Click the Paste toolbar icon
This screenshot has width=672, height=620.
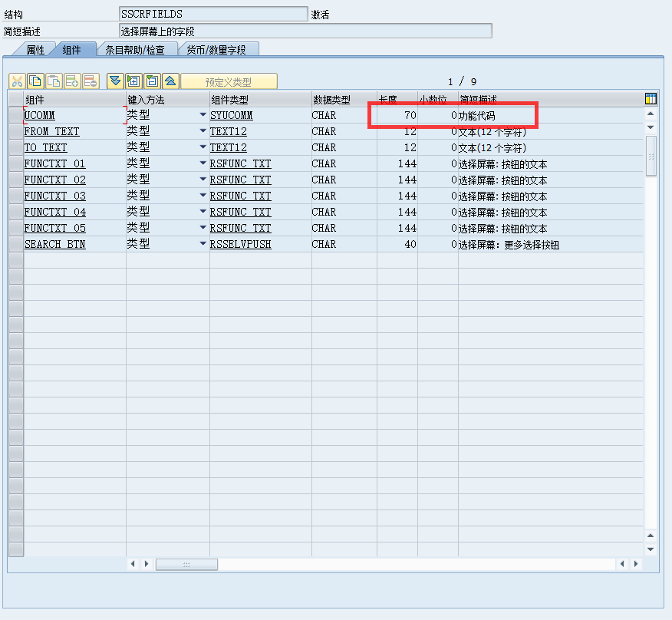(54, 81)
